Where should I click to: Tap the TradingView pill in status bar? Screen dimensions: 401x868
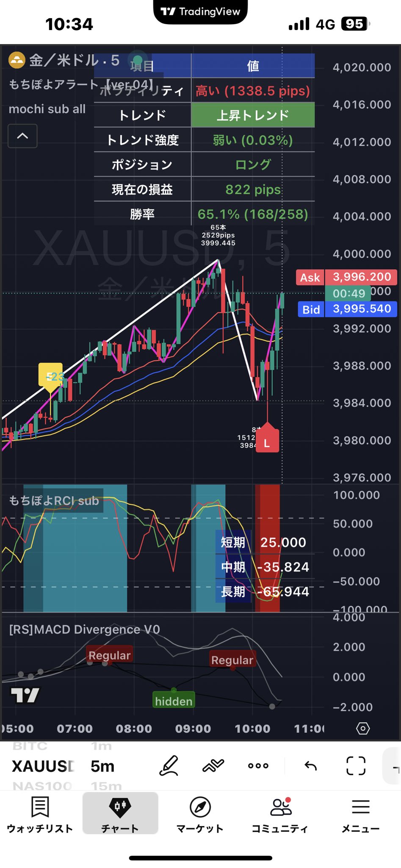click(200, 12)
